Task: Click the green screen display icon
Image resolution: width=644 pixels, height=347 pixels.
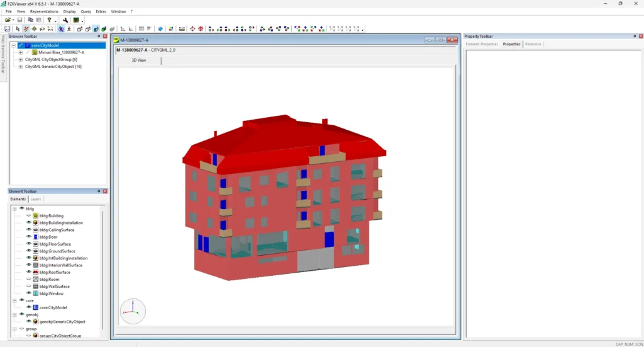Action: click(76, 20)
